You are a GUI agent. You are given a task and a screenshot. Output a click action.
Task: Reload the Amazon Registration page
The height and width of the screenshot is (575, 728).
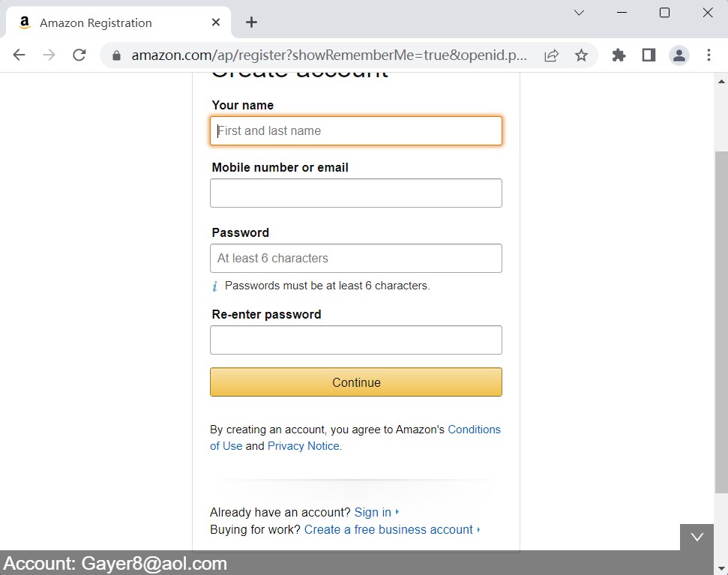click(79, 54)
